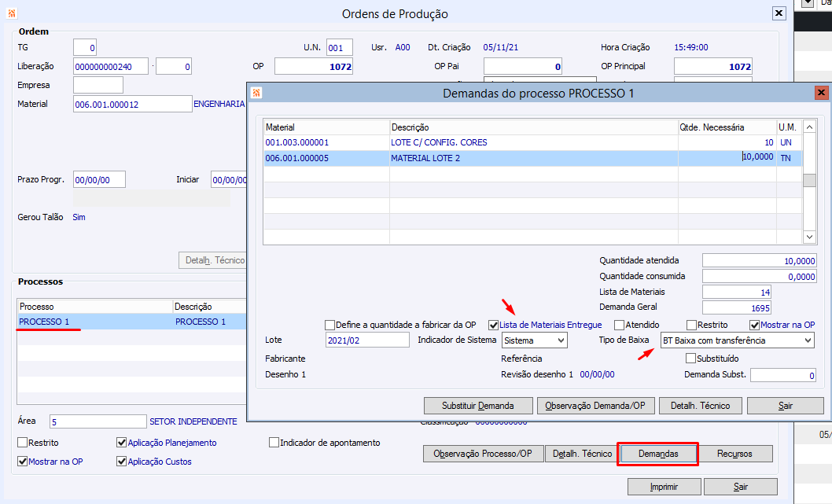Click Material column header

[326, 127]
